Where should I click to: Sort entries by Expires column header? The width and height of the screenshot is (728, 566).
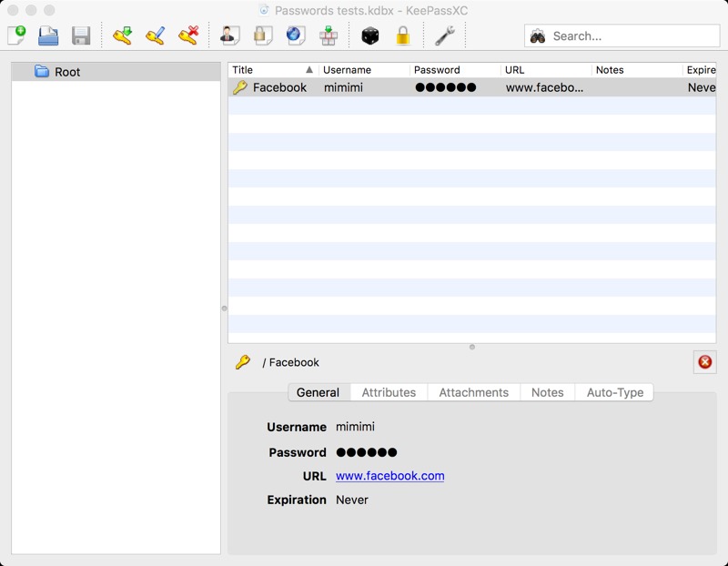pos(700,70)
